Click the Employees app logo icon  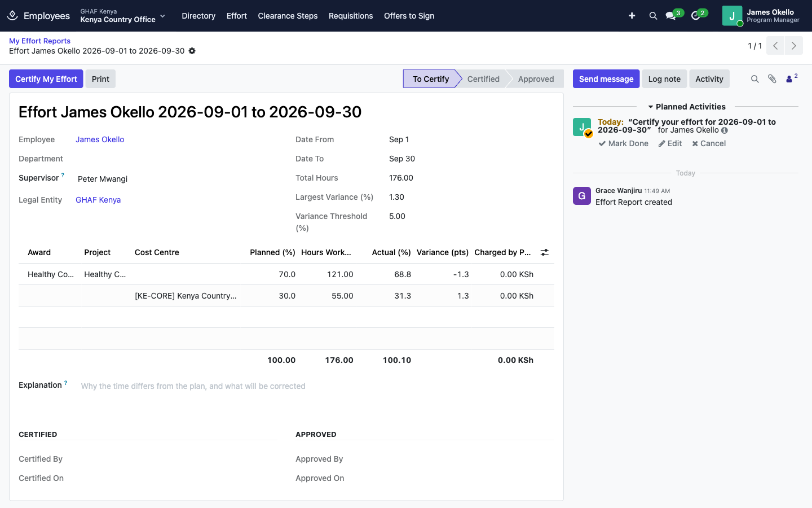(12, 16)
